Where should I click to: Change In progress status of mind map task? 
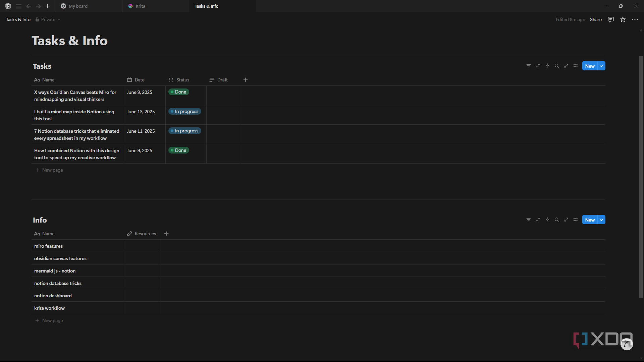coord(185,111)
